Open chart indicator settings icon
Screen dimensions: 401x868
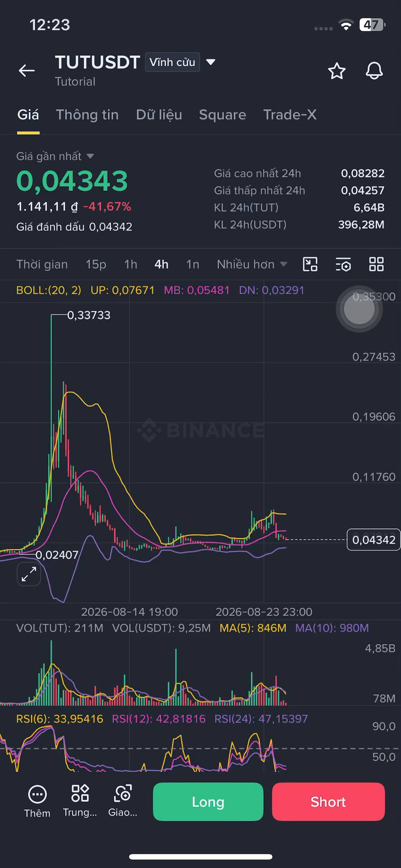[344, 264]
